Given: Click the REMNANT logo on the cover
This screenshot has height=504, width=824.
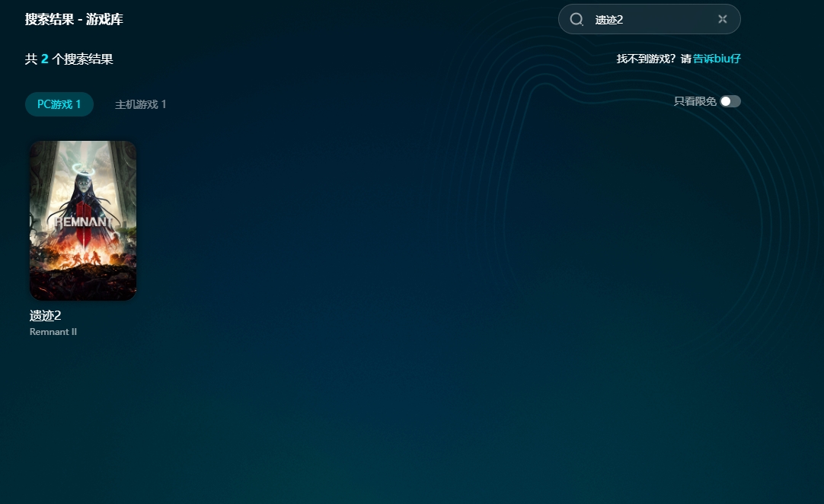Looking at the screenshot, I should point(83,223).
